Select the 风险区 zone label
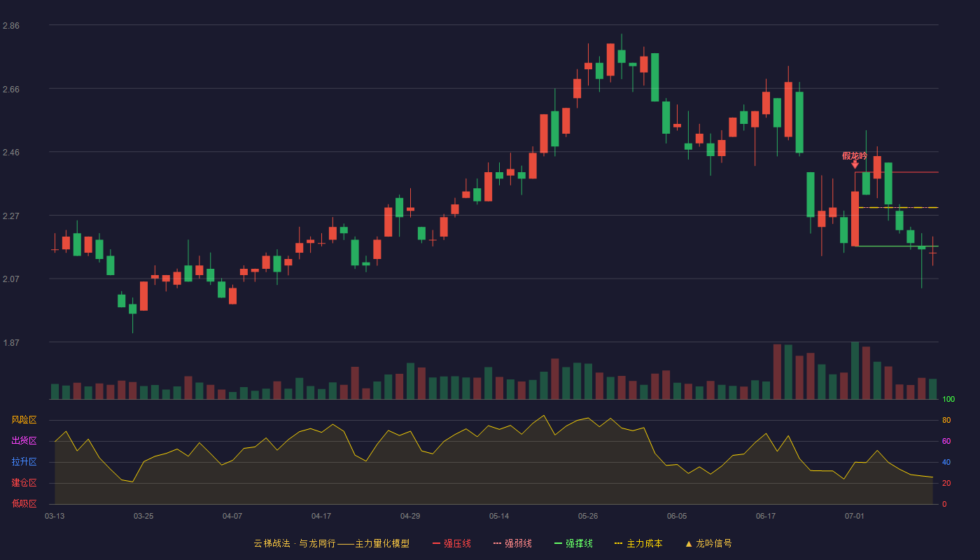This screenshot has height=560, width=980. [24, 420]
